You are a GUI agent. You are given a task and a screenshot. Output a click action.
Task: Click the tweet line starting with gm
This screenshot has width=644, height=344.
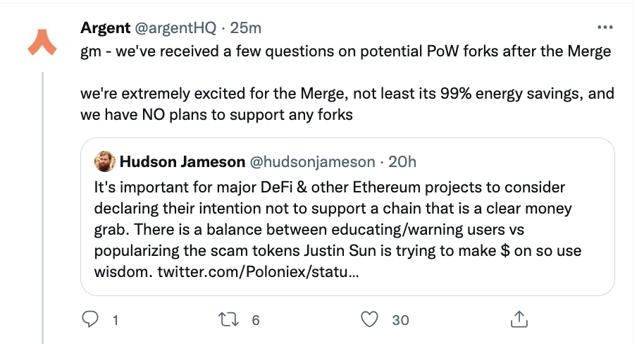point(345,52)
